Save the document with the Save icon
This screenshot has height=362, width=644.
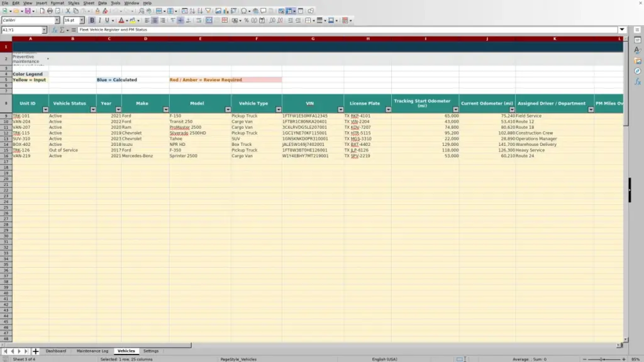tap(28, 11)
